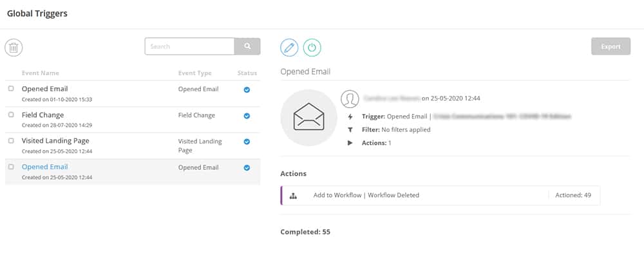Toggle checkbox for highlighted Opened Email row
The height and width of the screenshot is (260, 644).
(x=11, y=166)
